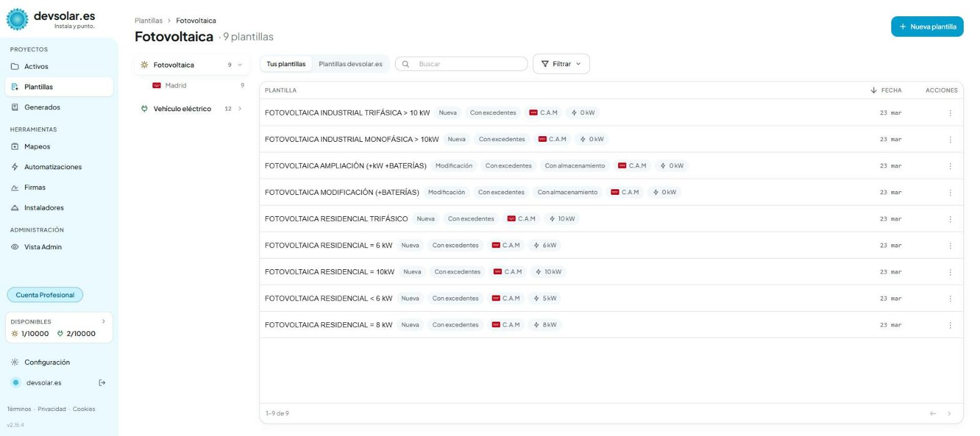The image size is (980, 436).
Task: Expand the Vehículo eléctrico category
Action: point(239,109)
